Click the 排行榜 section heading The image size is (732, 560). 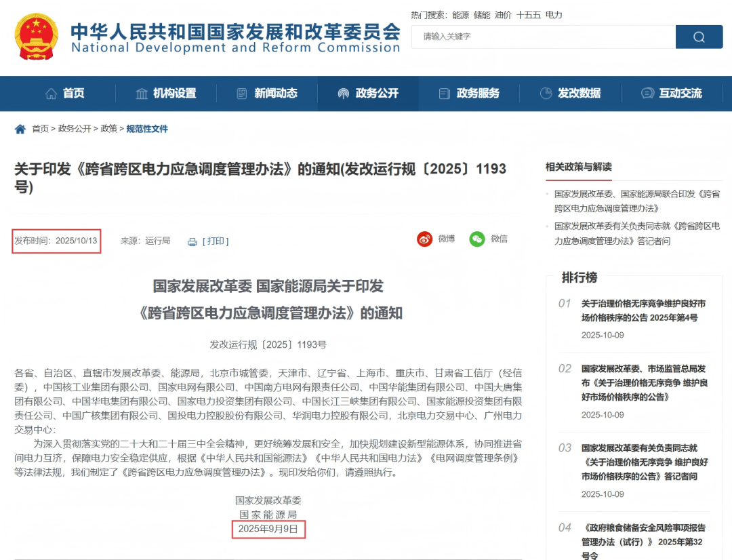click(x=579, y=277)
